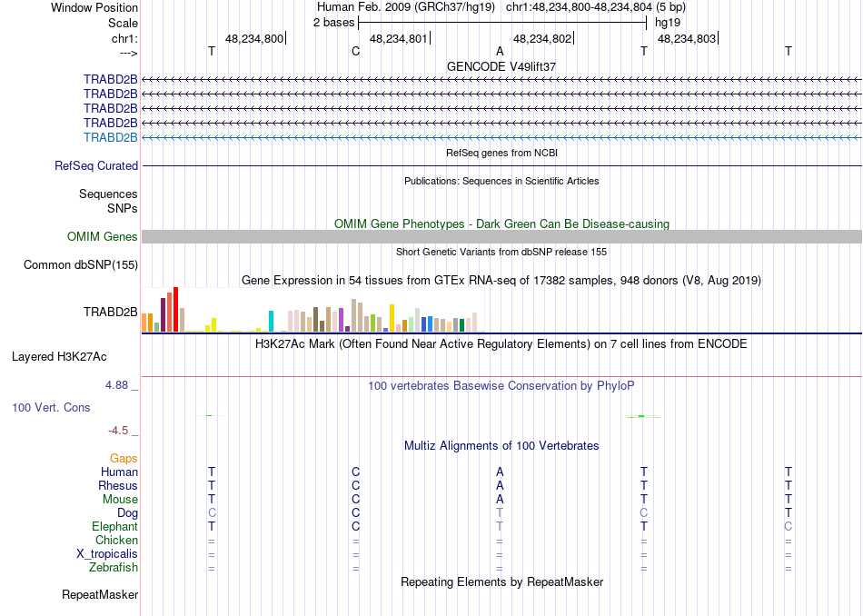Click the tall gold-yellow bar in GTEx chart
Image resolution: width=863 pixels, height=616 pixels.
point(392,318)
